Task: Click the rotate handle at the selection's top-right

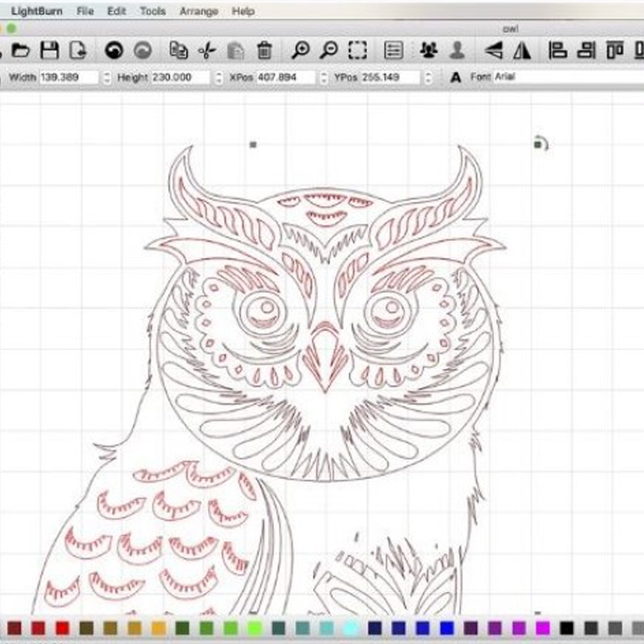Action: (x=540, y=144)
